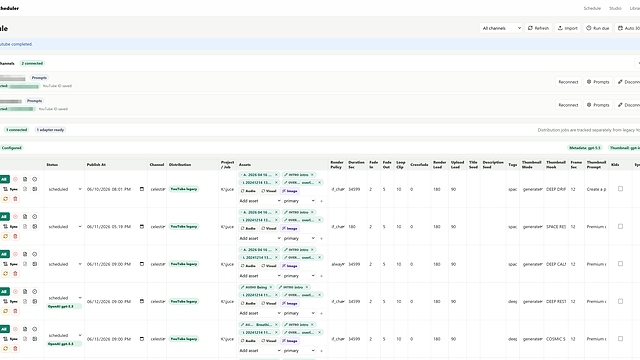This screenshot has height=360, width=640.
Task: Delete the 06/10/2026 08:01 PM scheduled row
Action: click(x=16, y=199)
